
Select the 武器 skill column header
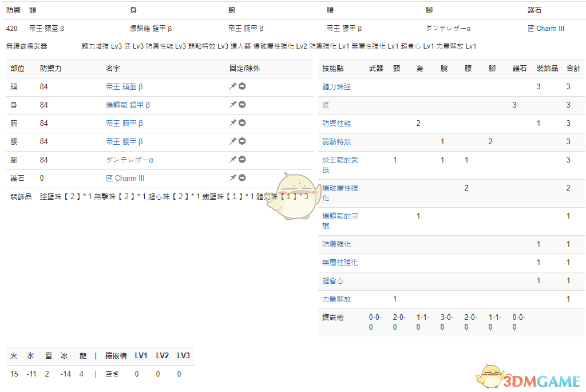[x=376, y=68]
